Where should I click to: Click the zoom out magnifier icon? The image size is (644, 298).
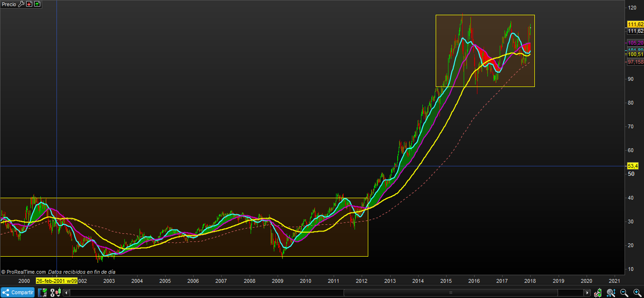(x=624, y=293)
